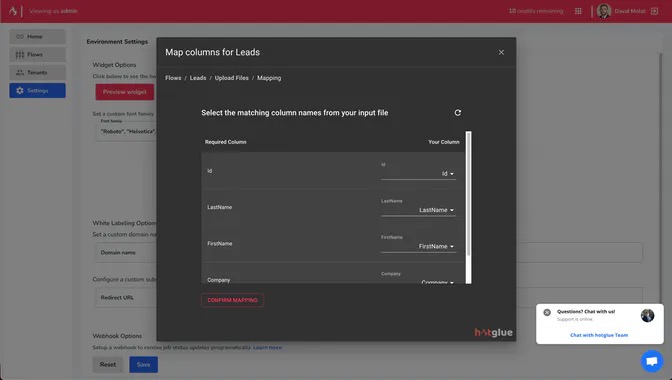The height and width of the screenshot is (380, 672).
Task: Go to Home in the sidebar
Action: [38, 37]
